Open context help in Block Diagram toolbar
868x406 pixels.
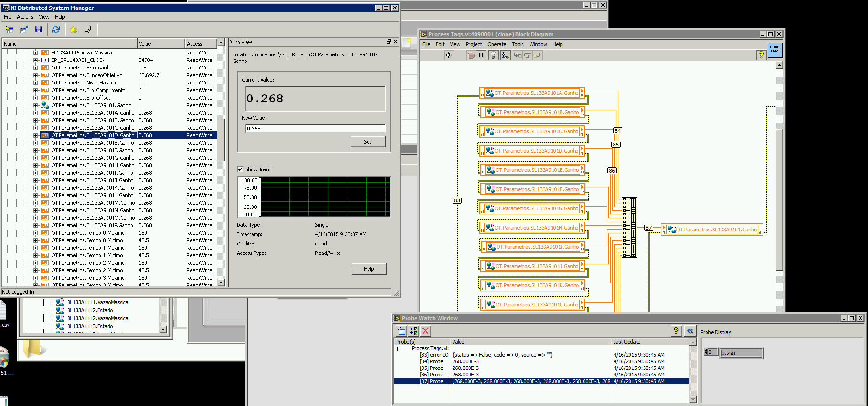coord(761,55)
